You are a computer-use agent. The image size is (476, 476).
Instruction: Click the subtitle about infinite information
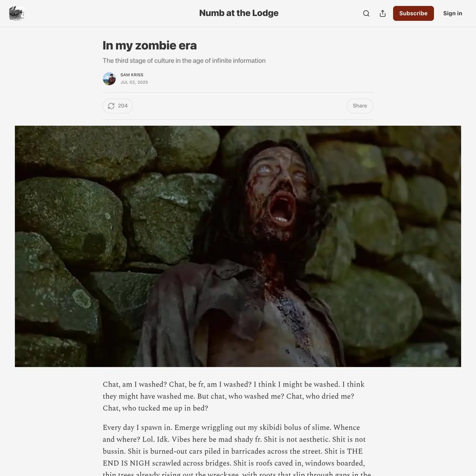(x=184, y=61)
